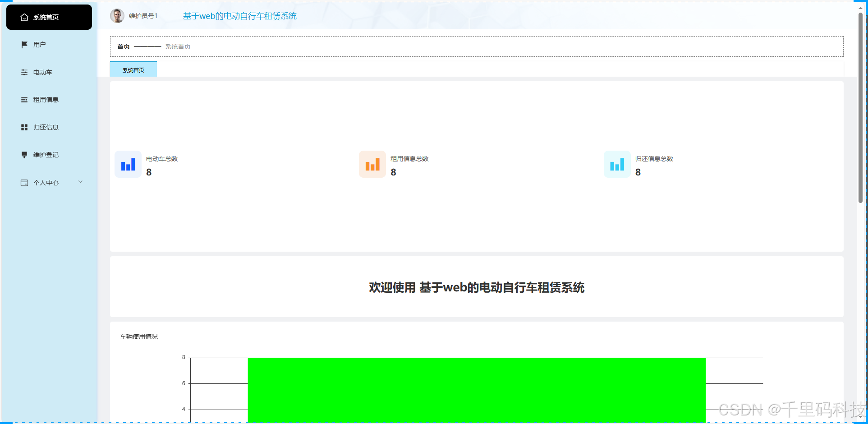868x424 pixels.
Task: Click the sliders icon beside 电动车
Action: click(x=24, y=72)
